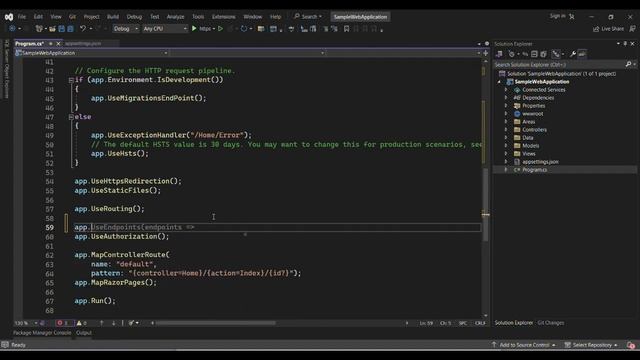Click the Search box in title bar
Image resolution: width=640 pixels, height=360 pixels.
[308, 17]
